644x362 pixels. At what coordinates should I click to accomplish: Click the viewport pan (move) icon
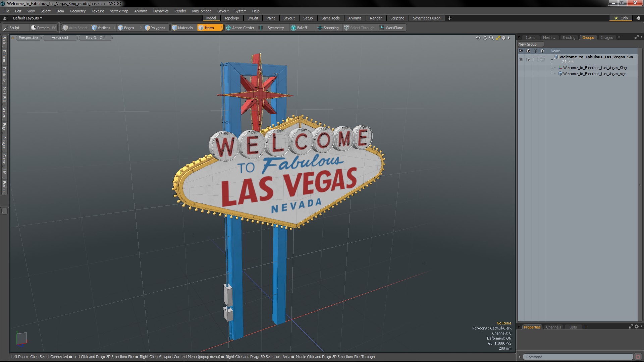tap(478, 38)
